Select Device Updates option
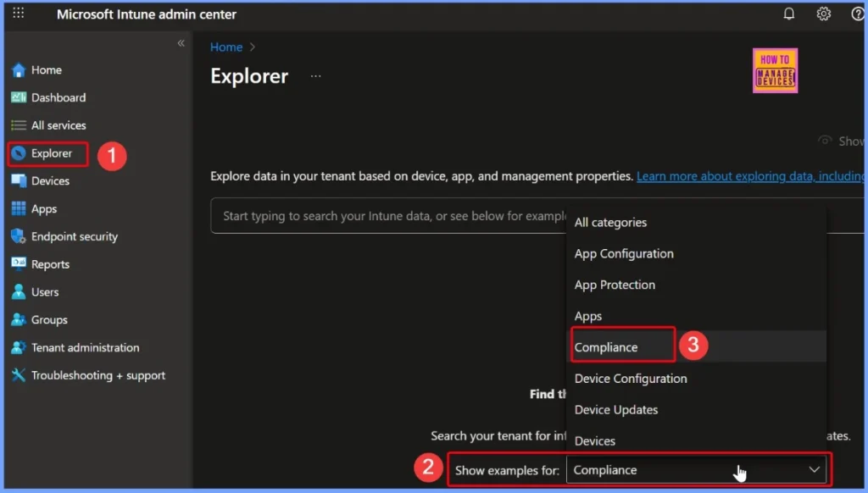Viewport: 868px width, 493px height. tap(697, 409)
